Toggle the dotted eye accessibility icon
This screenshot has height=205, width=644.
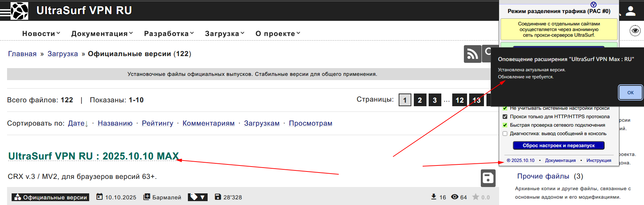[635, 31]
